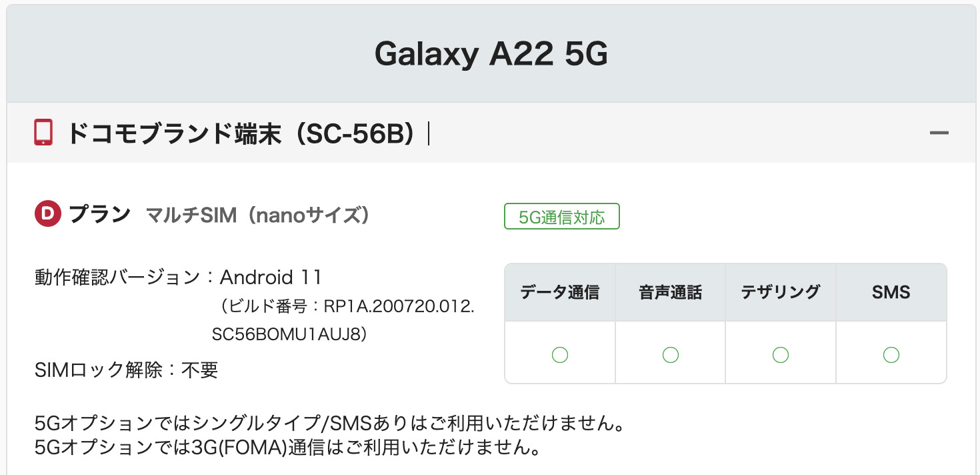The image size is (980, 475).
Task: Click the SC56BOMU1AUJ8 build number text
Action: coord(289,334)
